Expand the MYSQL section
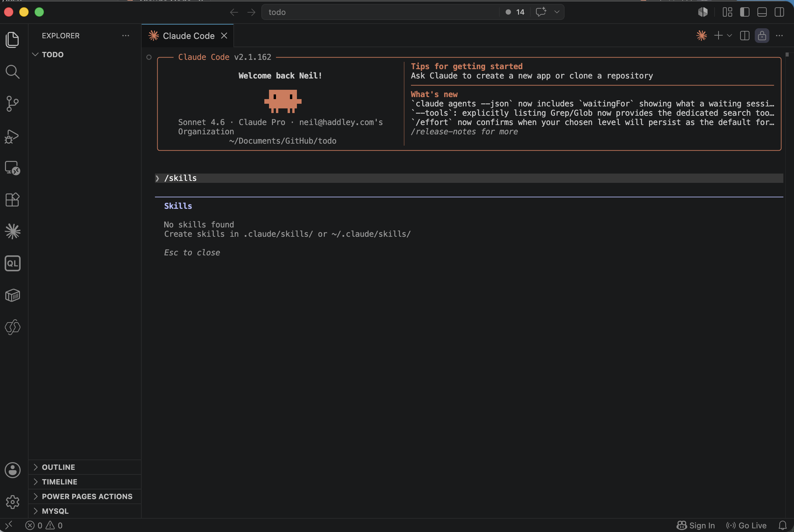The height and width of the screenshot is (532, 794). pyautogui.click(x=85, y=511)
